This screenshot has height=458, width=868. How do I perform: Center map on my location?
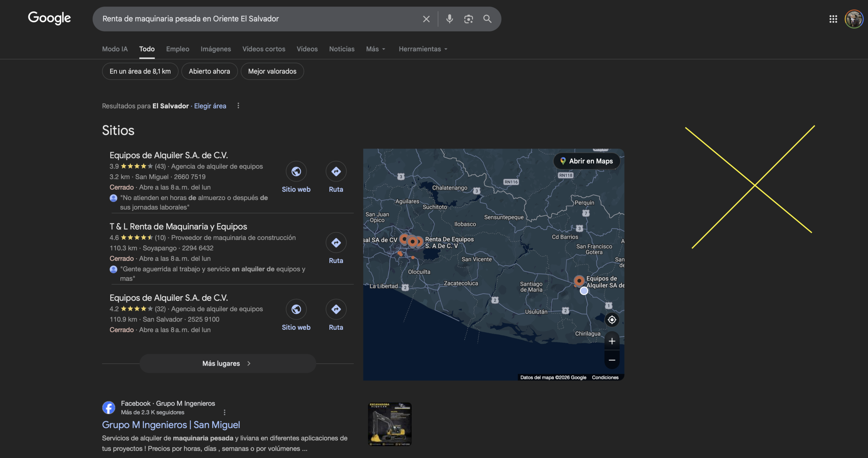coord(612,320)
